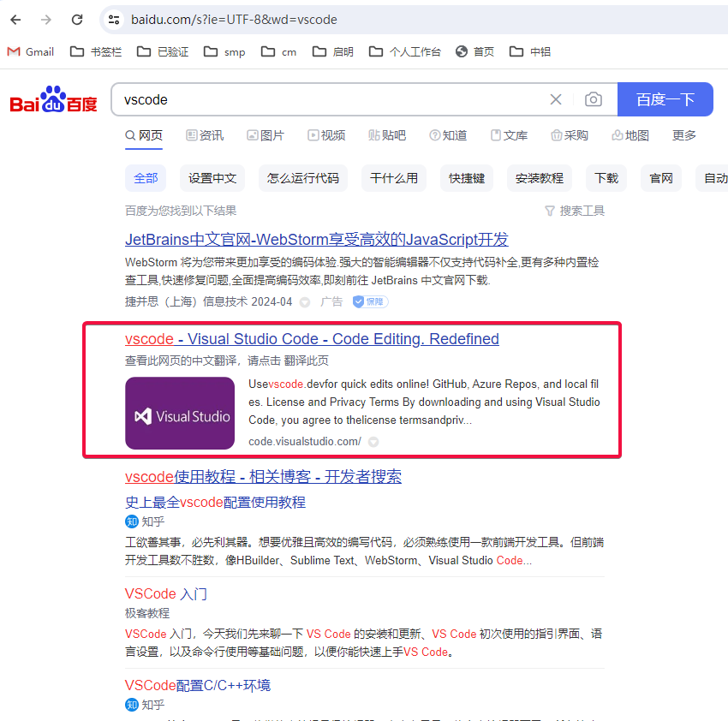Open the cm bookmark folder
Viewport: 728px width, 721px height.
coord(278,51)
